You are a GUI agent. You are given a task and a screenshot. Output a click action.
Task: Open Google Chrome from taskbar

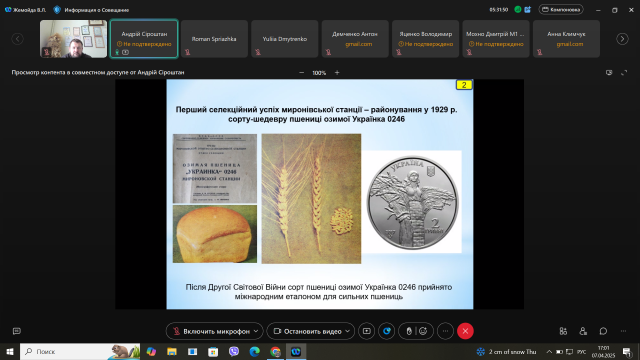coord(276,351)
